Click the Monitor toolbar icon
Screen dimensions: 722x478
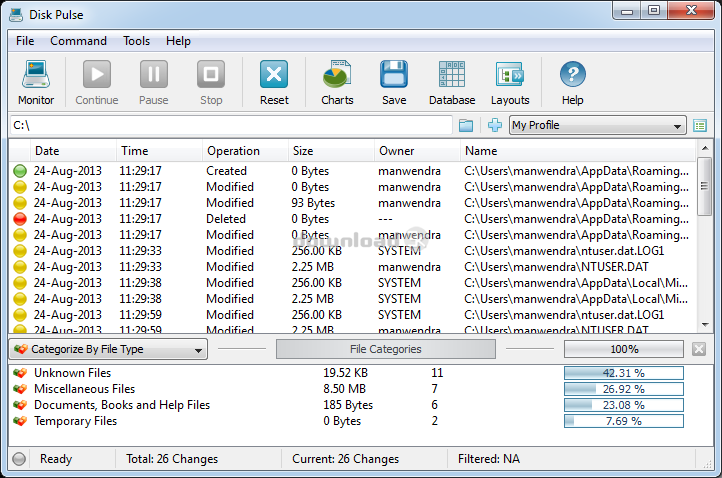click(36, 74)
